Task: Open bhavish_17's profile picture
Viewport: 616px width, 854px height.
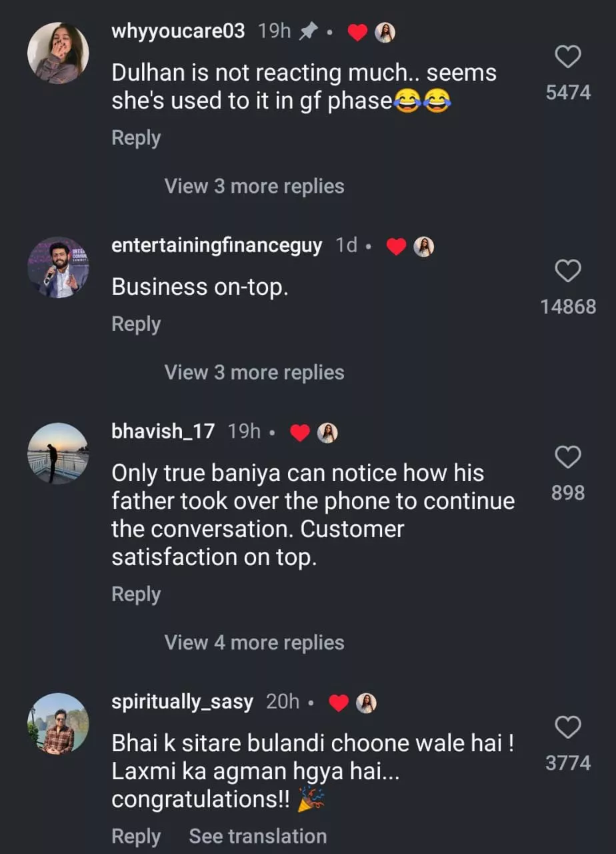Action: 58,453
